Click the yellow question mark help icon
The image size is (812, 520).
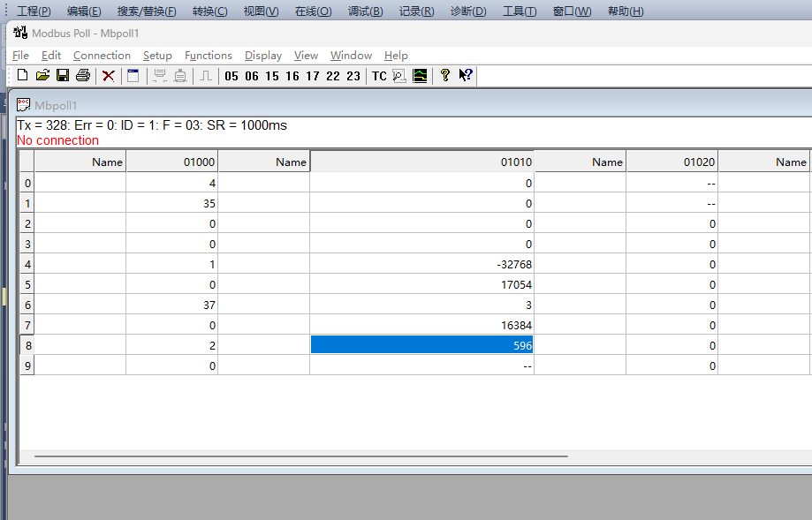(x=445, y=76)
